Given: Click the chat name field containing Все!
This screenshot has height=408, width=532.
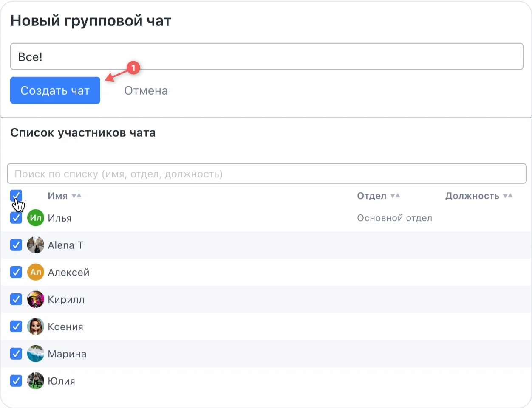Looking at the screenshot, I should click(267, 56).
